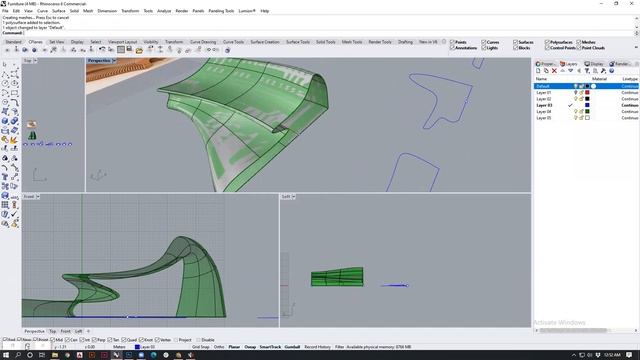Add new viewport tab with plus
Viewport: 640px width, 360px height.
pyautogui.click(x=88, y=331)
